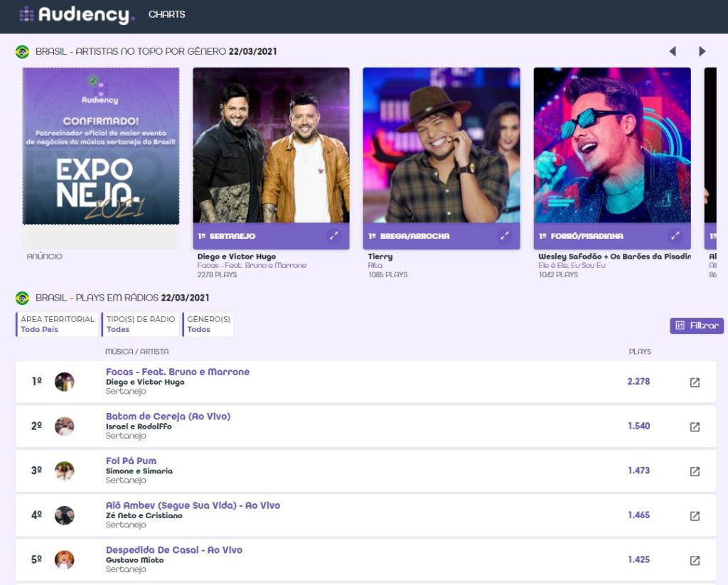
Task: Expand the Sertanejo genre card
Action: pos(334,236)
